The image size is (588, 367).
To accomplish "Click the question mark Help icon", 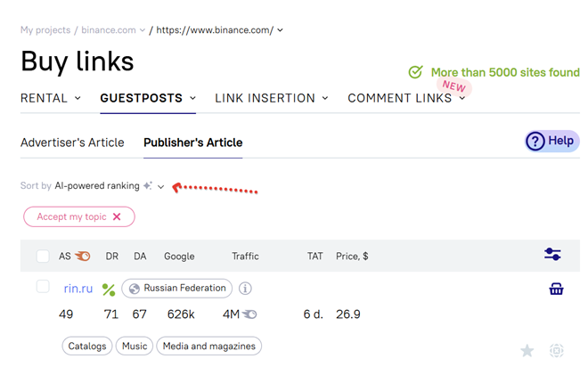I will 535,141.
